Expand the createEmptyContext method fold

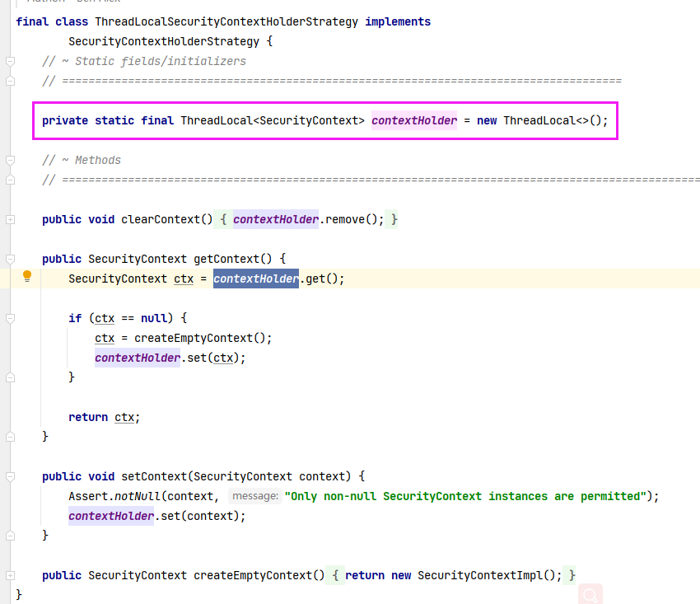pos(10,575)
